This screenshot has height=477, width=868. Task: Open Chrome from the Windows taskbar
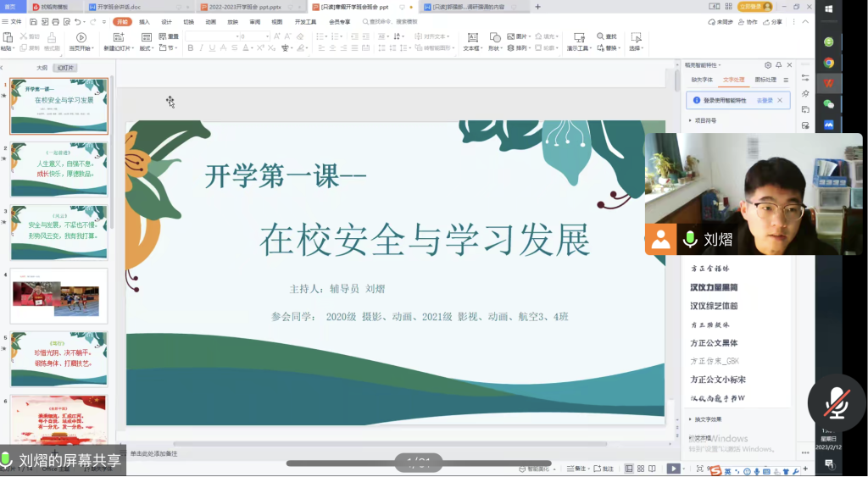click(x=828, y=63)
